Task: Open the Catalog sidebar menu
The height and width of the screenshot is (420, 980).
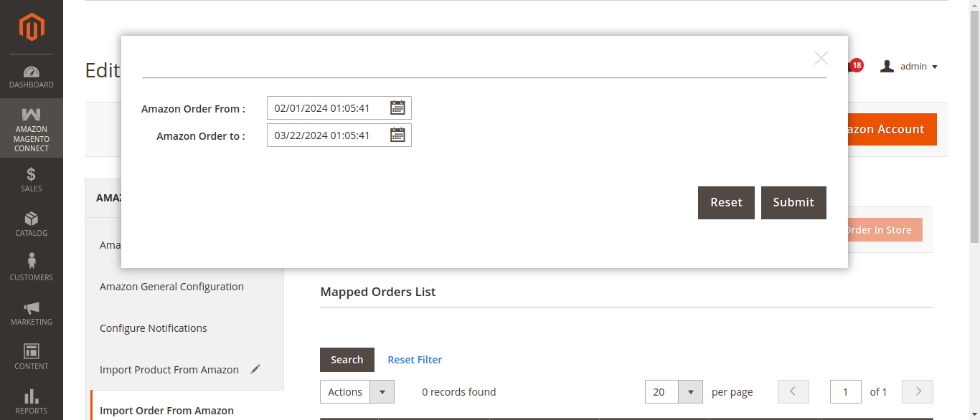Action: (x=32, y=224)
